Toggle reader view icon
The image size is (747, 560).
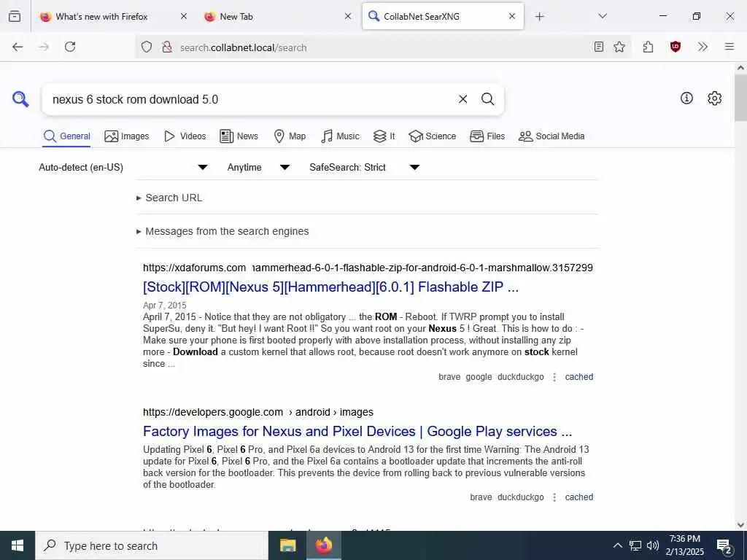pos(599,47)
